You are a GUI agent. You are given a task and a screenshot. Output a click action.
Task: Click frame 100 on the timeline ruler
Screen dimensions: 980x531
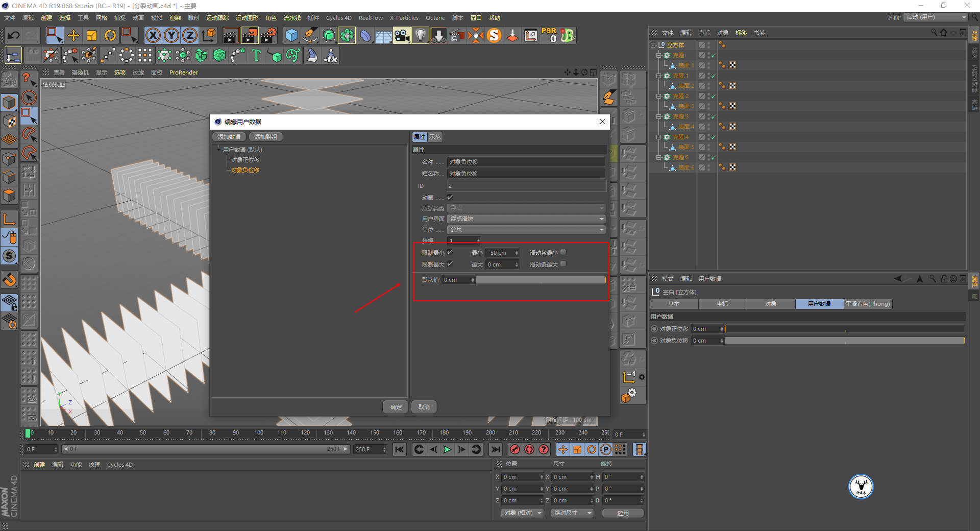click(259, 432)
